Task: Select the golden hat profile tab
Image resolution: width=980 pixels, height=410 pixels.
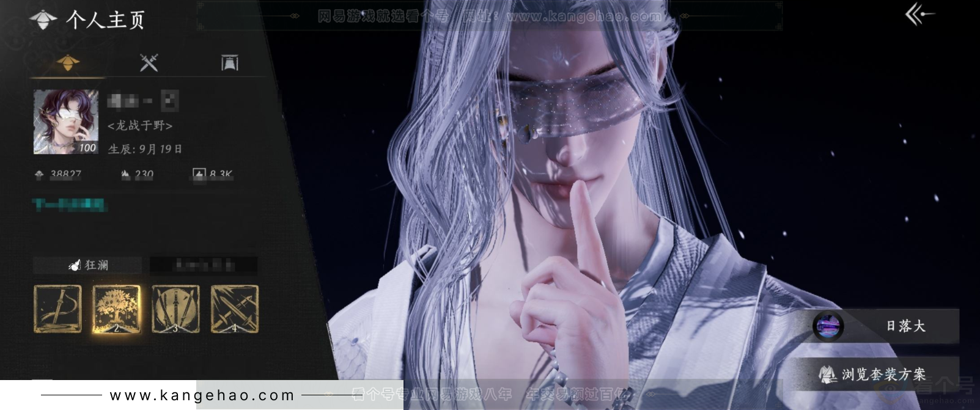Action: click(68, 62)
